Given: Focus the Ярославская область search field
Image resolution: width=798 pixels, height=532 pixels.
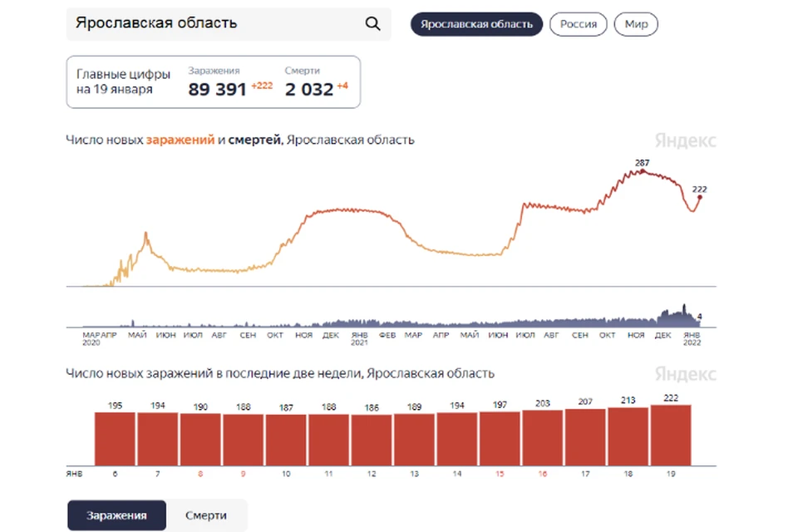Looking at the screenshot, I should 229,24.
